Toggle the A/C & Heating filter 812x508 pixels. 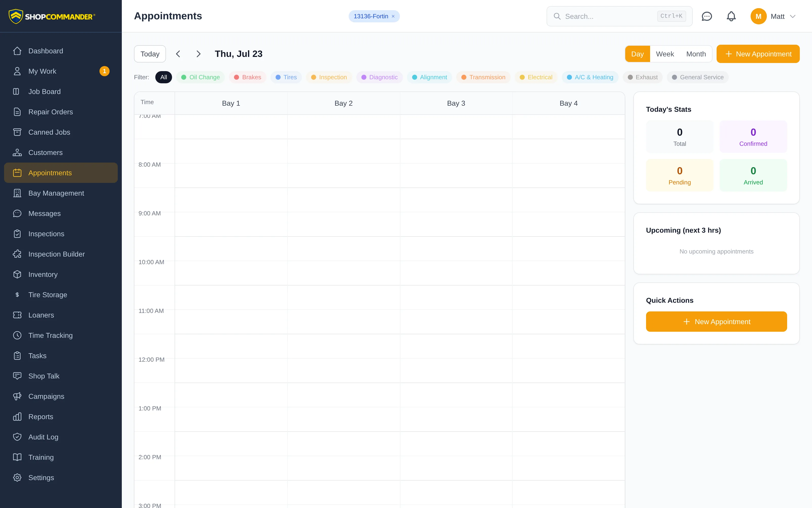tap(590, 77)
